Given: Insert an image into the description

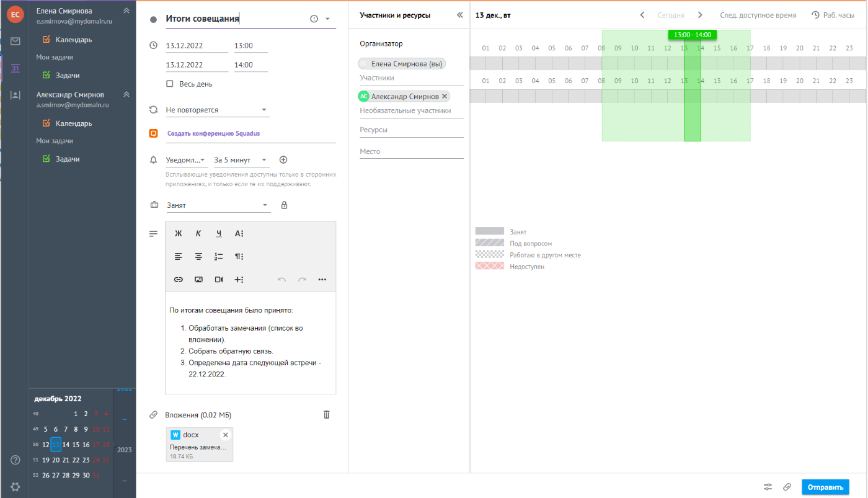Looking at the screenshot, I should point(198,280).
